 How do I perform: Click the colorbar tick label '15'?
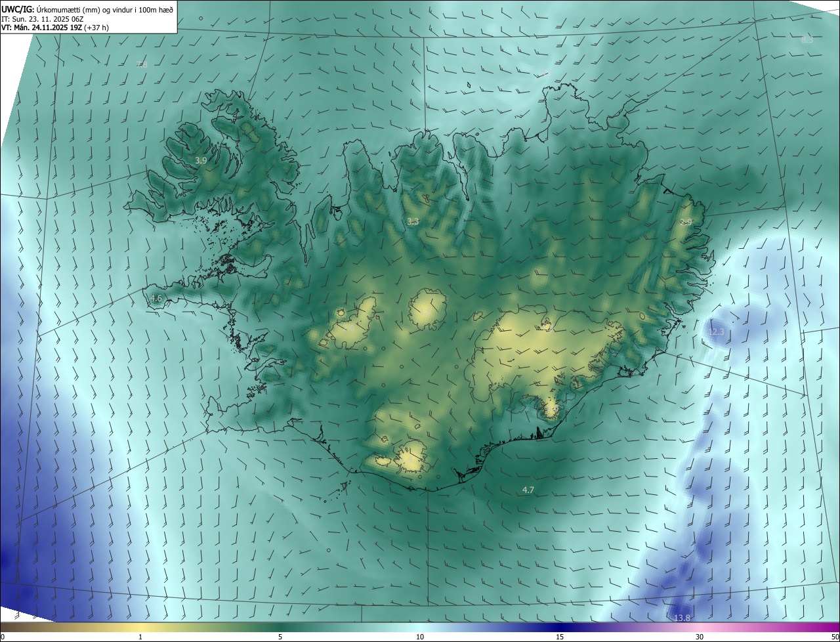(x=560, y=637)
